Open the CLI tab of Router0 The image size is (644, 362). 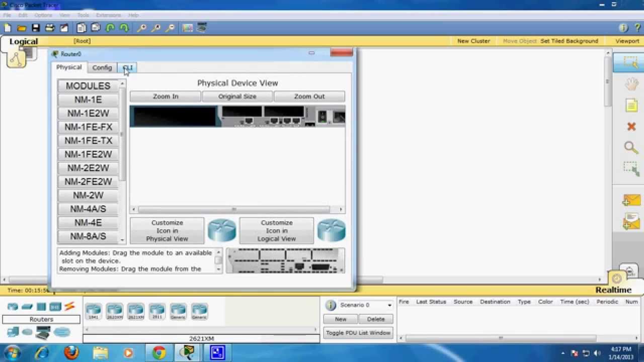[127, 68]
